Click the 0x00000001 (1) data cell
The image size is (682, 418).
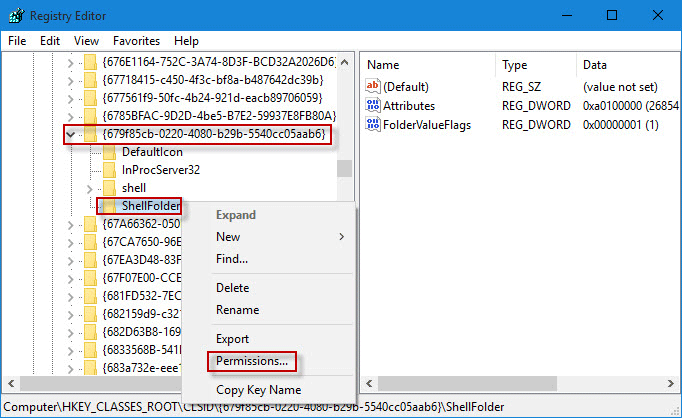point(621,125)
